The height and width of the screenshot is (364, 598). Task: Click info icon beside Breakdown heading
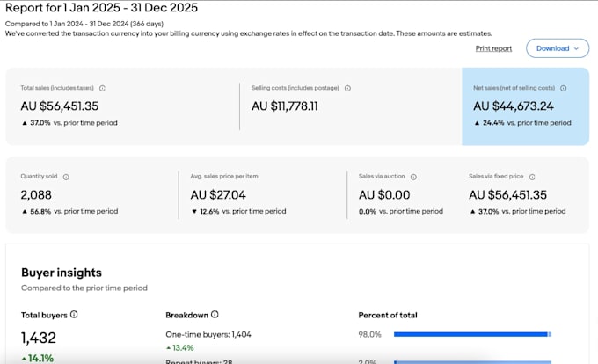pos(215,315)
